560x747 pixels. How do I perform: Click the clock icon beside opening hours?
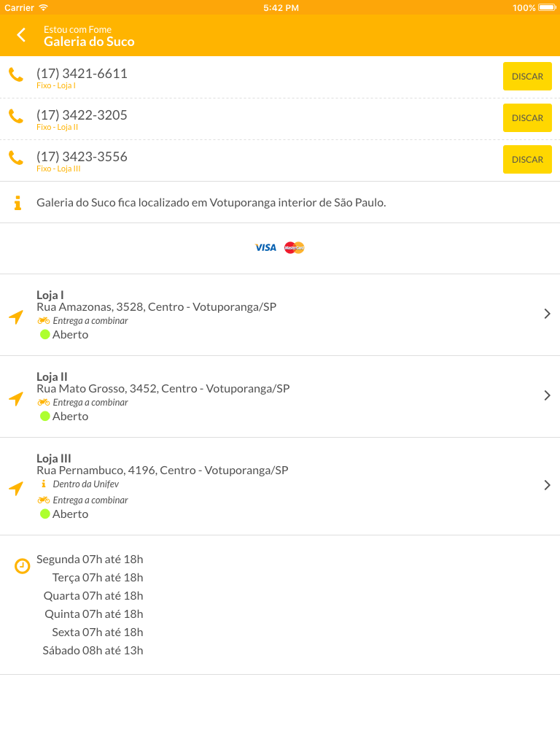(x=23, y=566)
